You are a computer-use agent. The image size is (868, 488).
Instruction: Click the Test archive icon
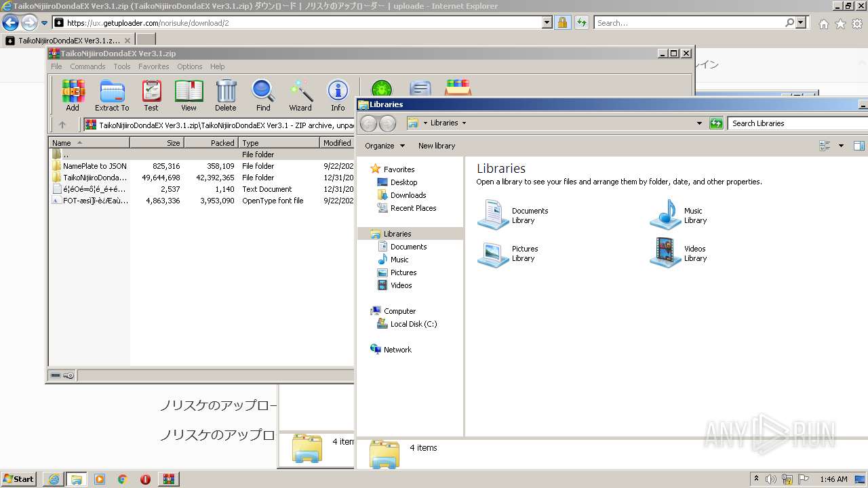(151, 95)
